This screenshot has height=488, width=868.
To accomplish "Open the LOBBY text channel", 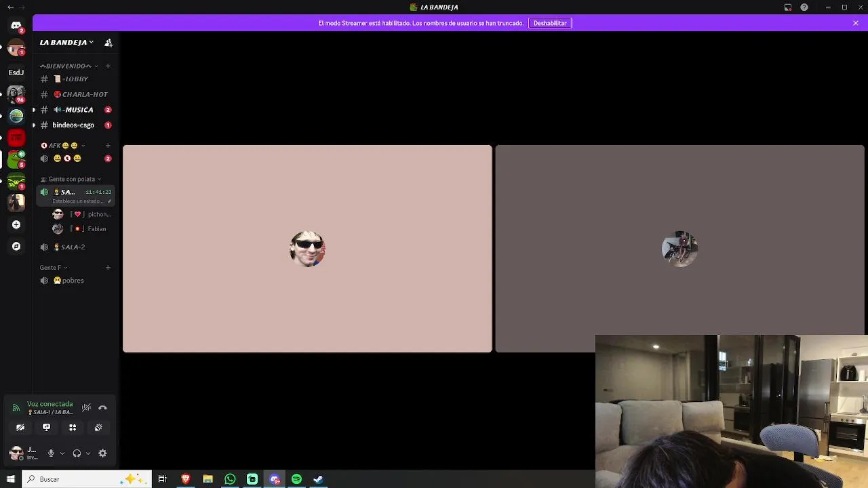I will coord(75,79).
